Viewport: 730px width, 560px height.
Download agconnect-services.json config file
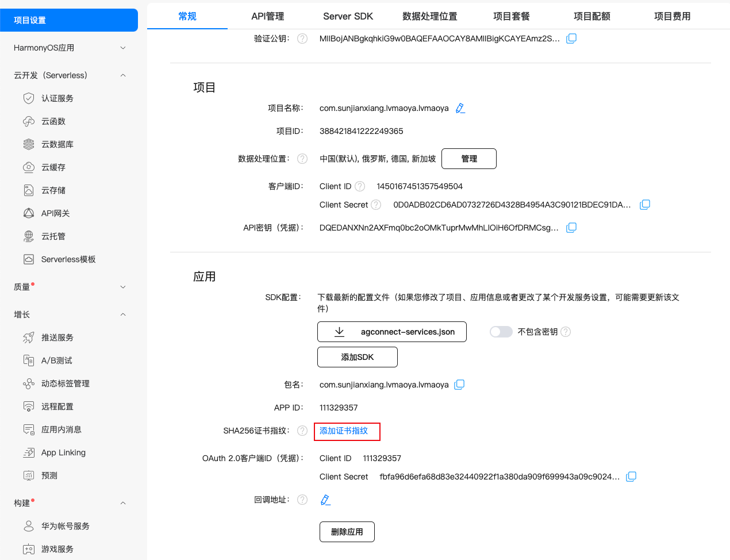(x=391, y=332)
